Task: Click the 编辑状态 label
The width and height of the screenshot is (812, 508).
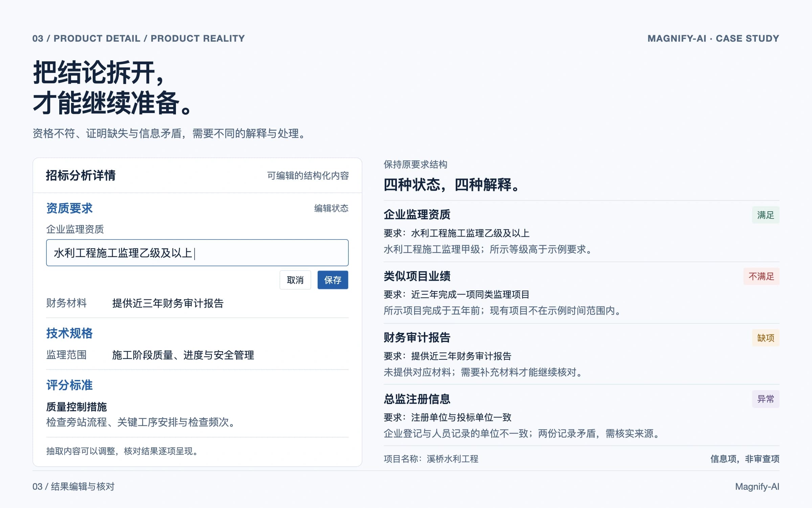Action: [331, 208]
